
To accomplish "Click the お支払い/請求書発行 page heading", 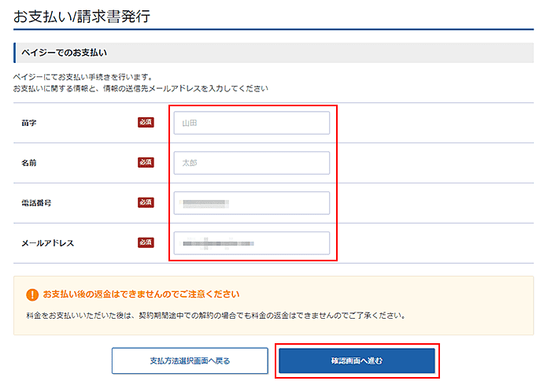I will tap(82, 15).
